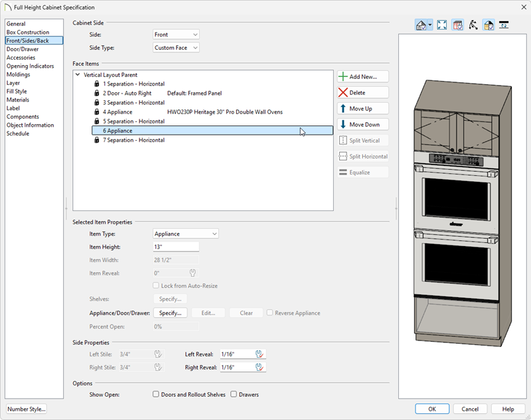Click Specify for Appliance/Door/Drawer
Viewport: 531px width, 420px height.
[171, 313]
